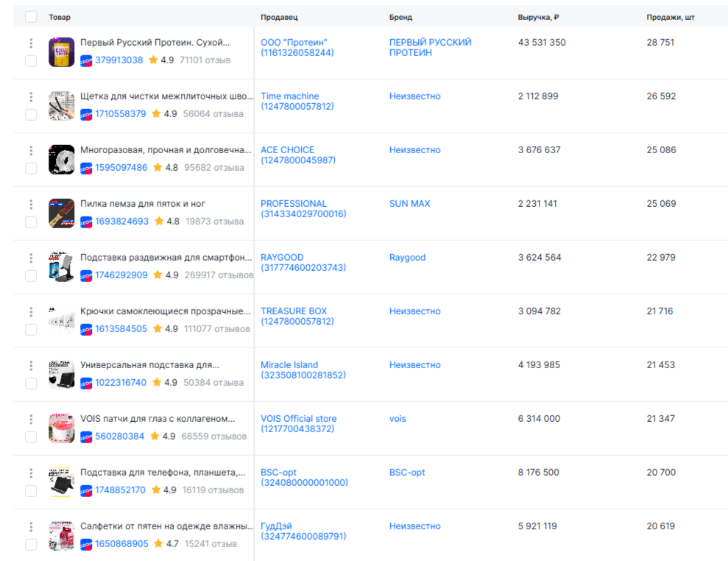The image size is (728, 561).
Task: Check the box for Салфетки от пятен row
Action: click(31, 544)
